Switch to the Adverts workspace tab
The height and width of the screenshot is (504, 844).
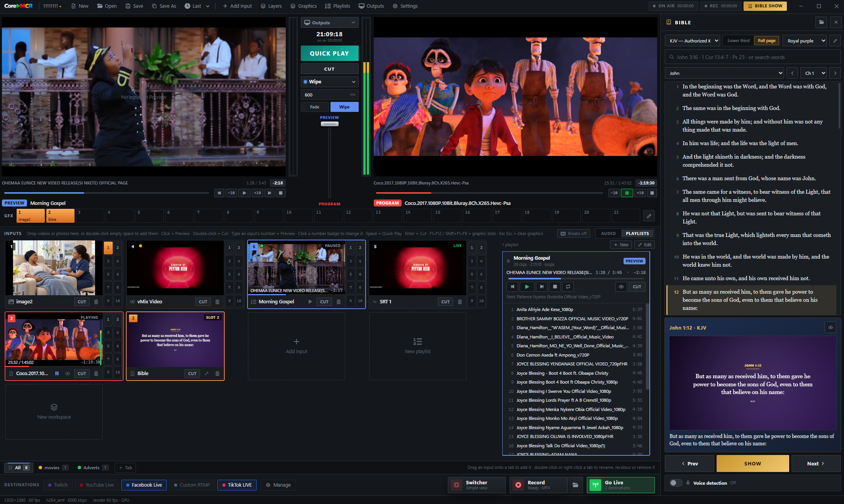(x=93, y=468)
